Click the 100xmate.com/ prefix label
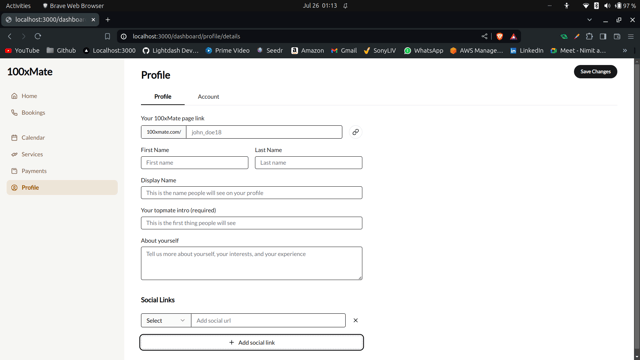 tap(164, 132)
